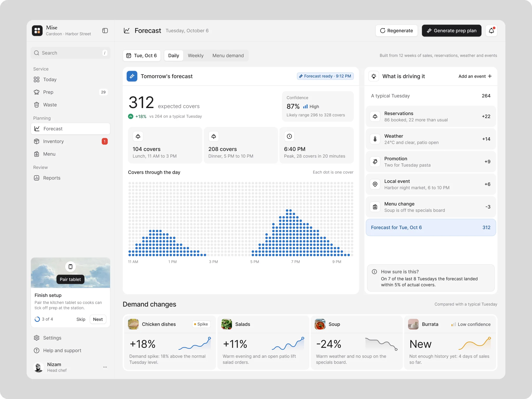
Task: Switch to the Menu demand tab
Action: pos(228,56)
